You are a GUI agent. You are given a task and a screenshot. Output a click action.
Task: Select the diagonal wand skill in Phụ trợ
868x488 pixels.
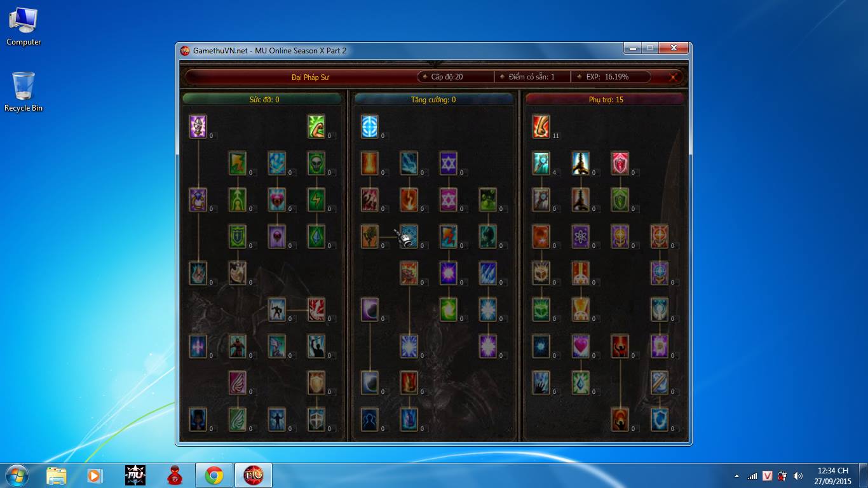coord(660,383)
